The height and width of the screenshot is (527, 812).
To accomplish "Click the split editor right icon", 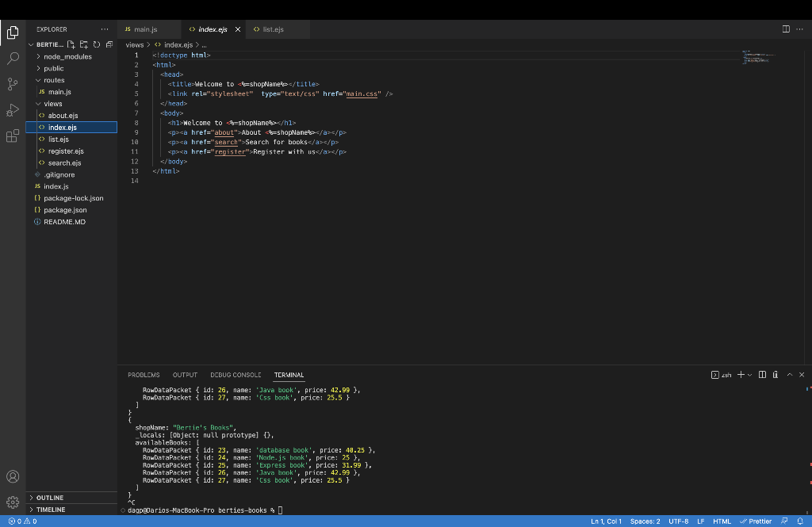I will [786, 29].
